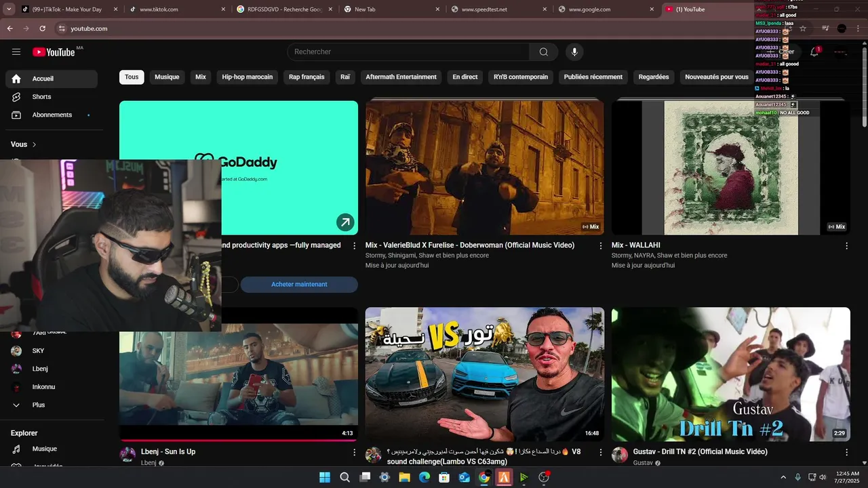
Task: Open Chrome media controls icon
Action: point(825,28)
